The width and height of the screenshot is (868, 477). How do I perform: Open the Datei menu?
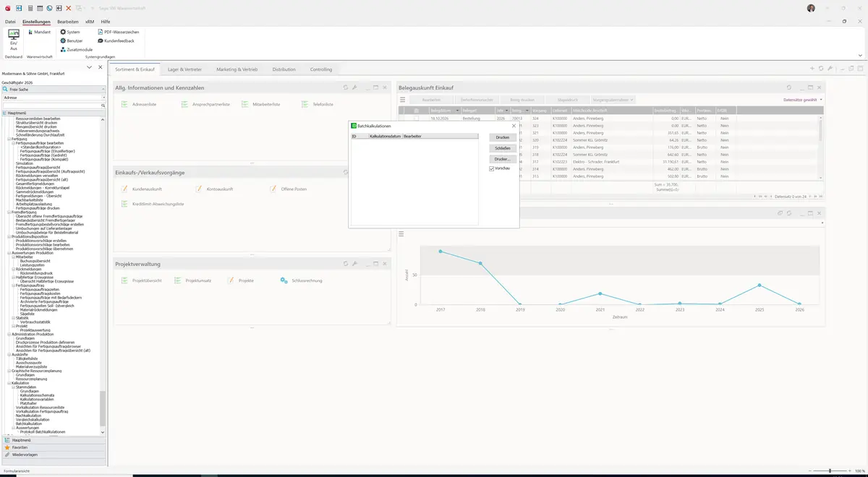click(10, 22)
